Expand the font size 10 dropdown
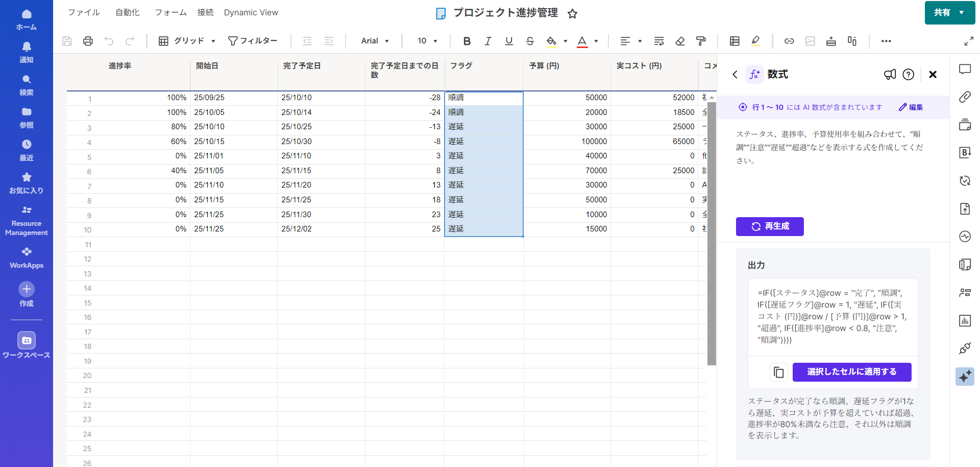The width and height of the screenshot is (980, 467). [x=427, y=41]
